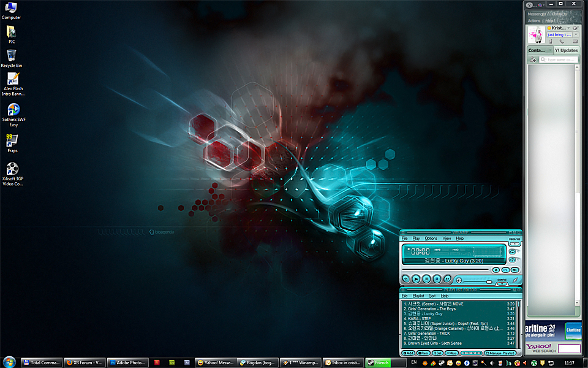Open the Recycle Bin icon
The height and width of the screenshot is (368, 588).
click(x=11, y=59)
